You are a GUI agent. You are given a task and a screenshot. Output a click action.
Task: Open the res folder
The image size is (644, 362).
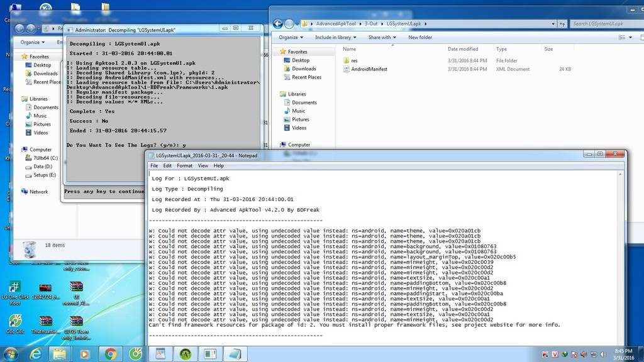(354, 60)
